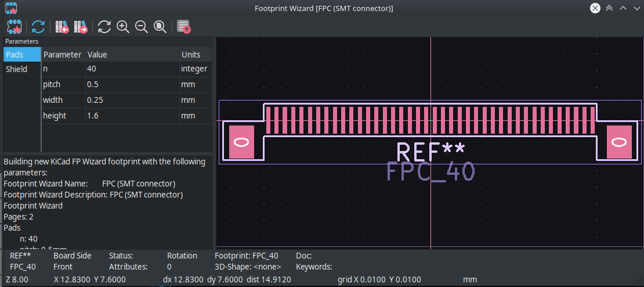
Task: Go to previous parameters page
Action: tap(62, 27)
